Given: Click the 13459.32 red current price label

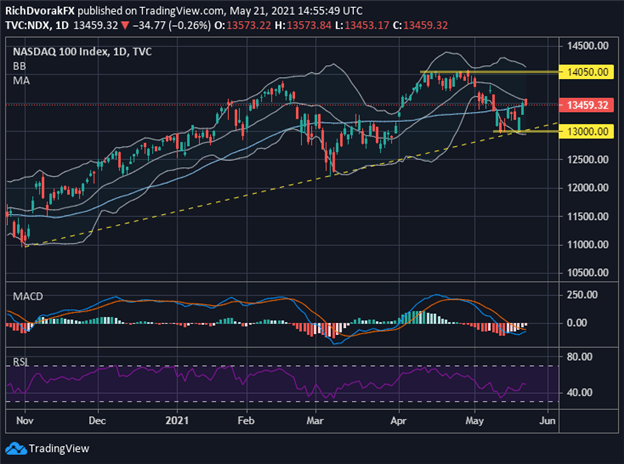Looking at the screenshot, I should pyautogui.click(x=587, y=105).
